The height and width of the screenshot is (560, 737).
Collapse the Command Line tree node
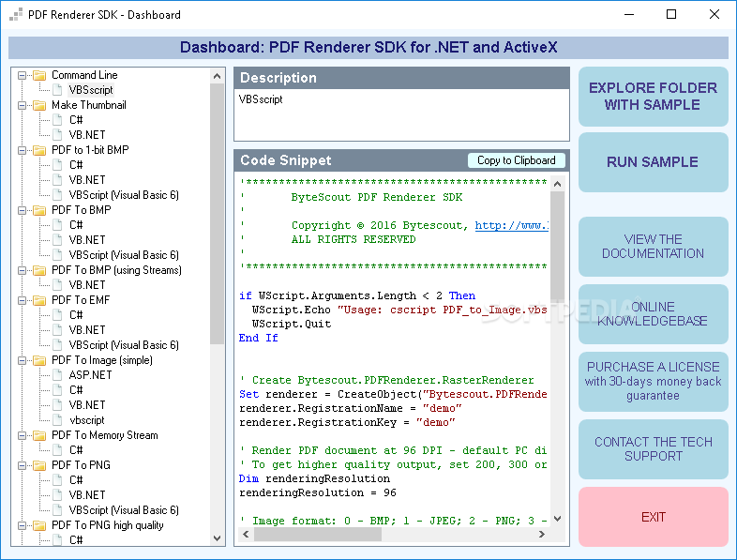coord(22,75)
